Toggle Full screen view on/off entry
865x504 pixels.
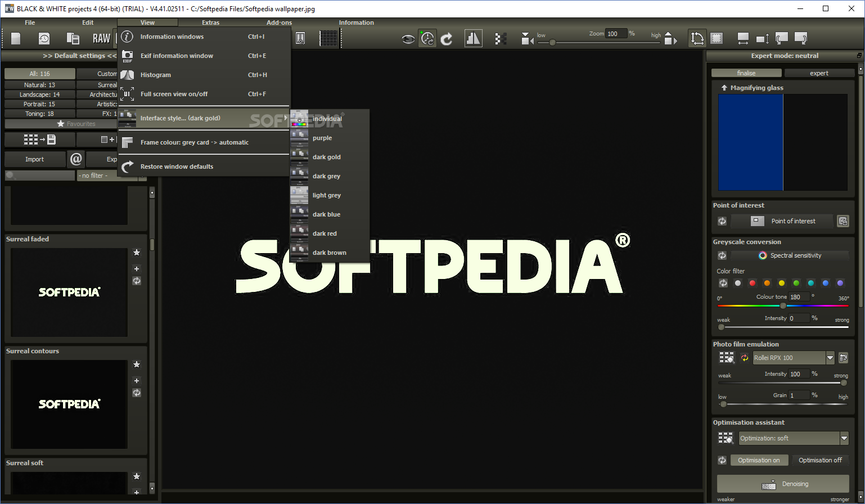(204, 94)
